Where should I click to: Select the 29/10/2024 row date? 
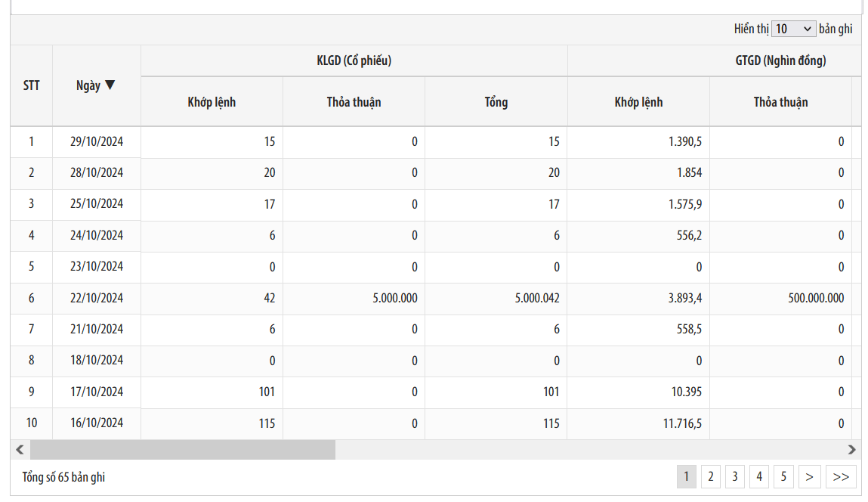(97, 141)
